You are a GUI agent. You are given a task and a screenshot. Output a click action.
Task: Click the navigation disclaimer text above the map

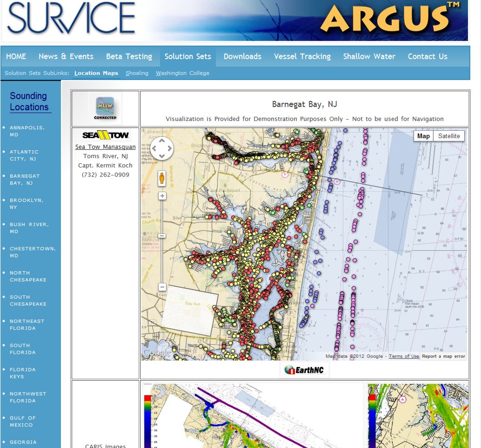tap(304, 119)
